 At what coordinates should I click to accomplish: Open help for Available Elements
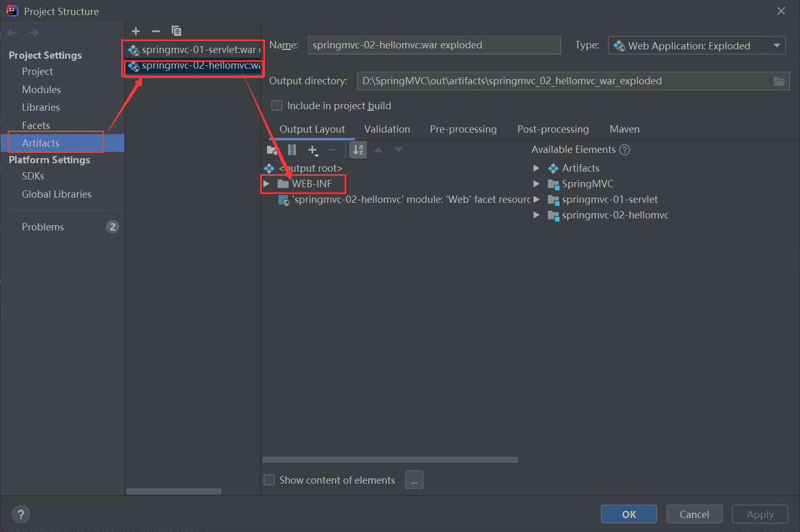pos(625,150)
